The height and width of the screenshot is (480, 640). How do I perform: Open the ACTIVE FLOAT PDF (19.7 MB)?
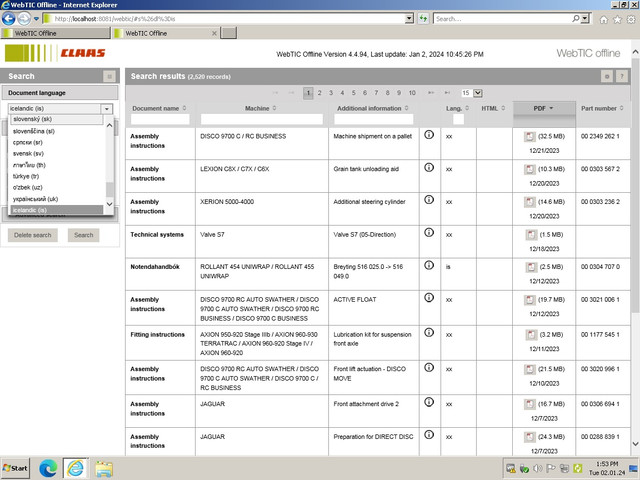click(529, 300)
